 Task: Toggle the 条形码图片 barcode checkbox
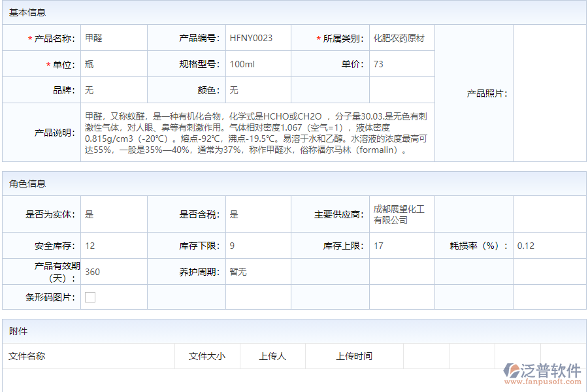point(89,296)
